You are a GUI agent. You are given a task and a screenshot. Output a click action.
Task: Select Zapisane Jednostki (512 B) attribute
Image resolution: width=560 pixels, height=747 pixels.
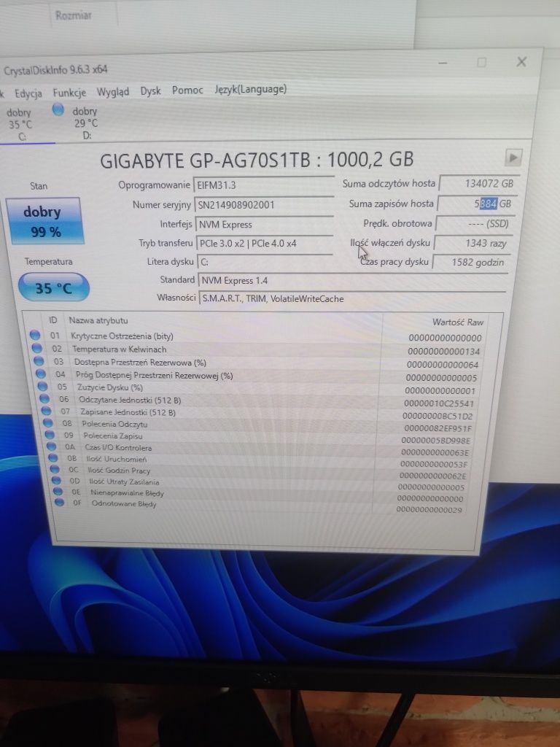click(x=128, y=412)
